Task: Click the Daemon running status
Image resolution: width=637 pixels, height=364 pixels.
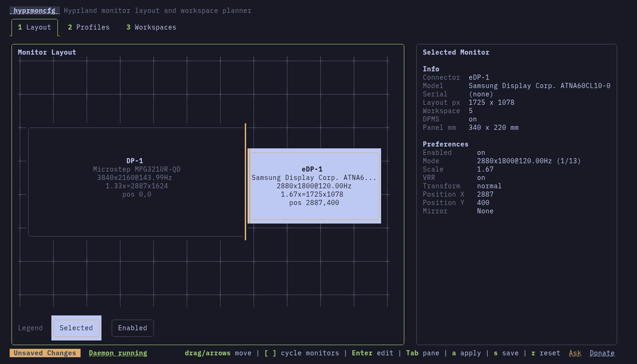Action: (x=118, y=353)
